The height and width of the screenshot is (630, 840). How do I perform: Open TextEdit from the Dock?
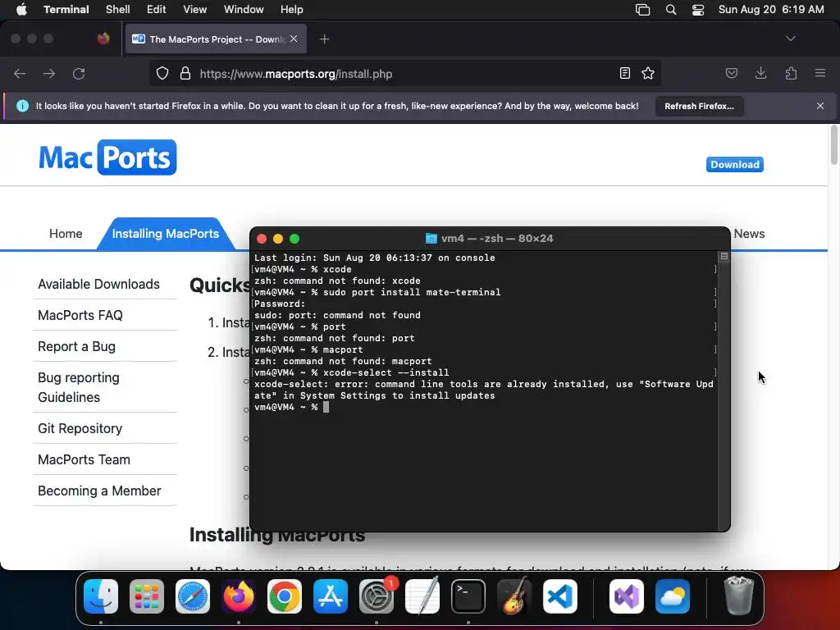point(422,596)
